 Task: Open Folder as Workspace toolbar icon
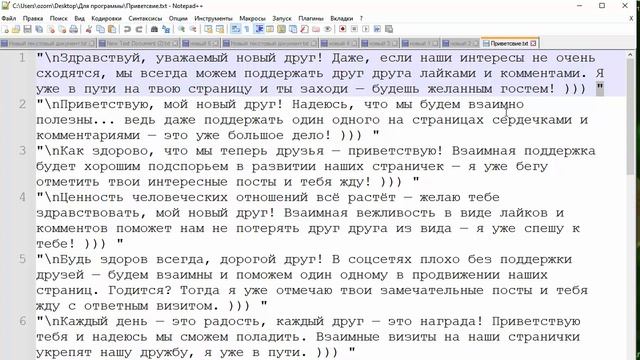(x=316, y=29)
